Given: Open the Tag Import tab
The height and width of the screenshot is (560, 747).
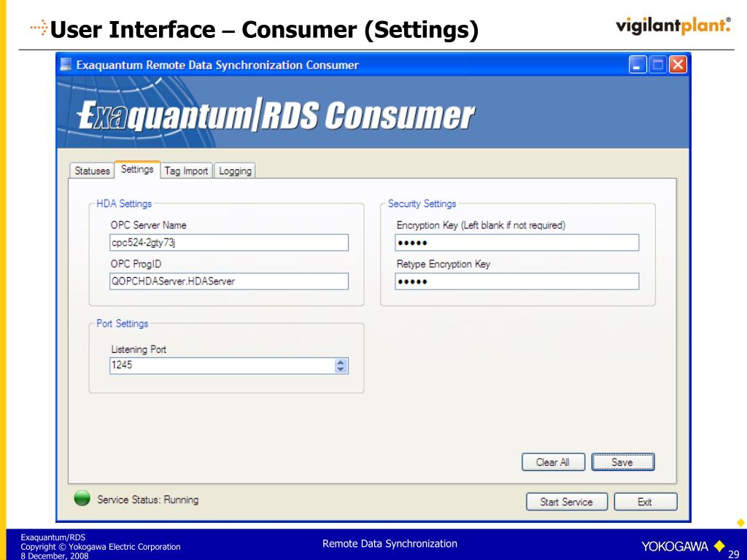Looking at the screenshot, I should tap(186, 171).
